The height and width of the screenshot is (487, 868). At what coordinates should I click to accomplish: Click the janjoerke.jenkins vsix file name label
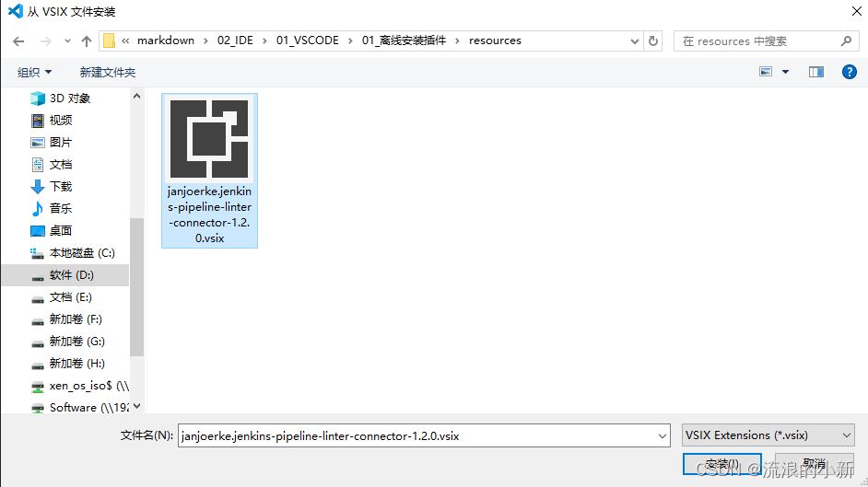pyautogui.click(x=209, y=215)
